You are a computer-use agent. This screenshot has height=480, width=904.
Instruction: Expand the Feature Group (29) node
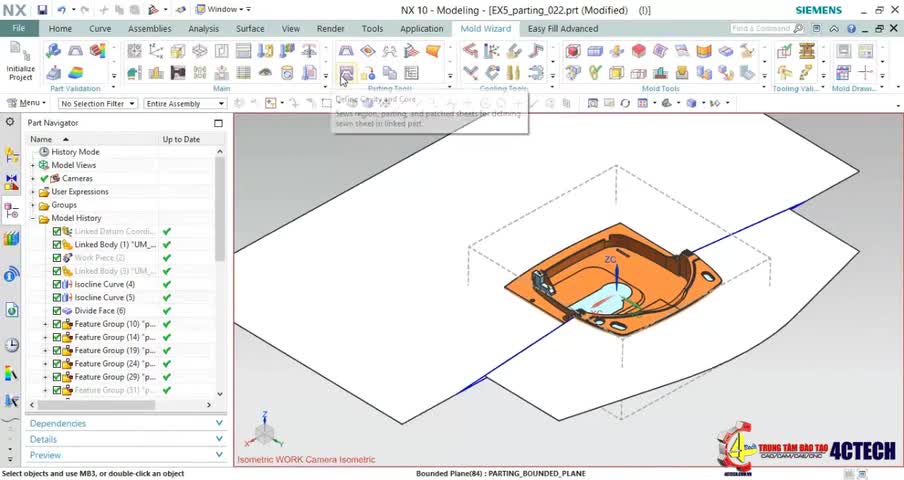point(46,377)
